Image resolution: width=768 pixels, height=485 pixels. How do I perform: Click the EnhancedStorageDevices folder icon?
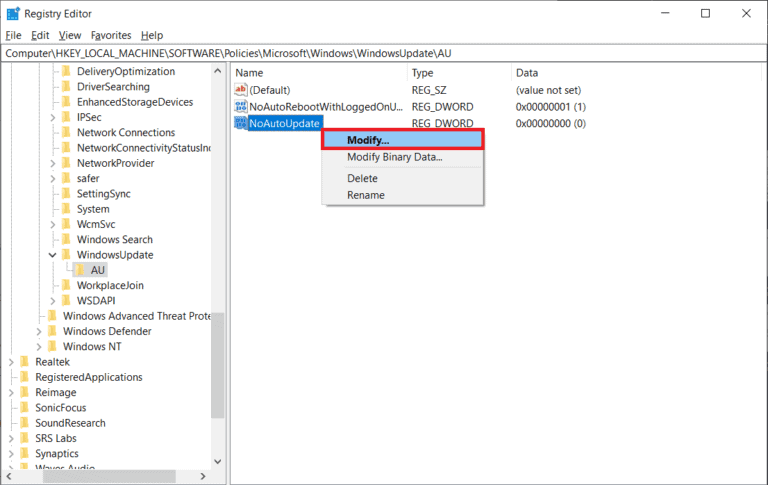click(67, 102)
